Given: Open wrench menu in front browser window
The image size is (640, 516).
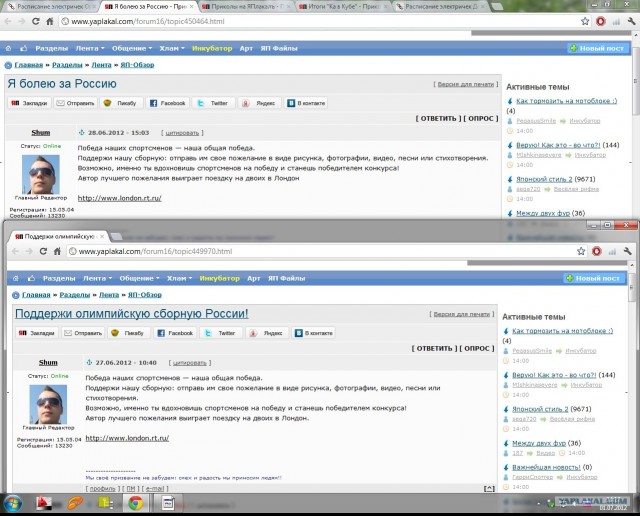Looking at the screenshot, I should tap(627, 251).
